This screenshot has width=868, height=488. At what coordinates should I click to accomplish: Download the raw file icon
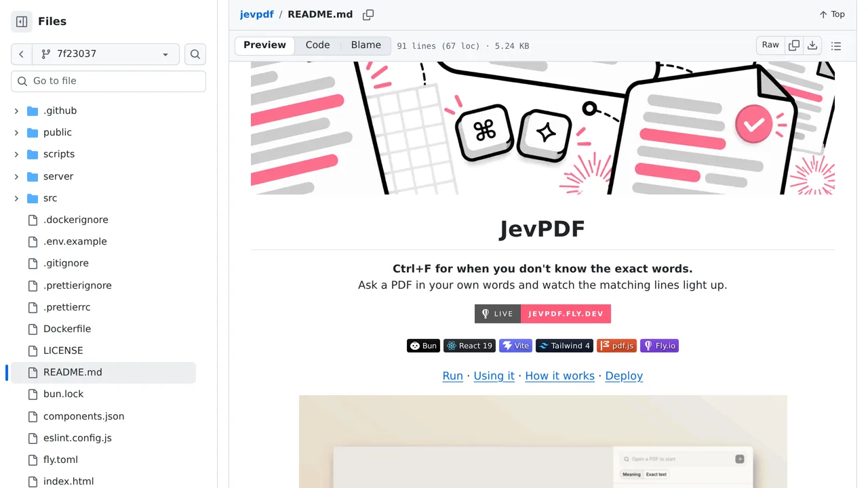[x=812, y=45]
